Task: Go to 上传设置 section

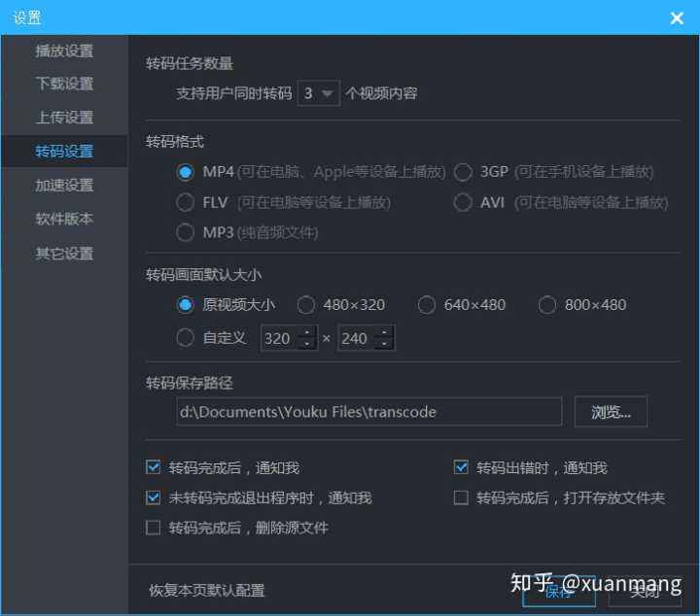Action: pyautogui.click(x=64, y=118)
